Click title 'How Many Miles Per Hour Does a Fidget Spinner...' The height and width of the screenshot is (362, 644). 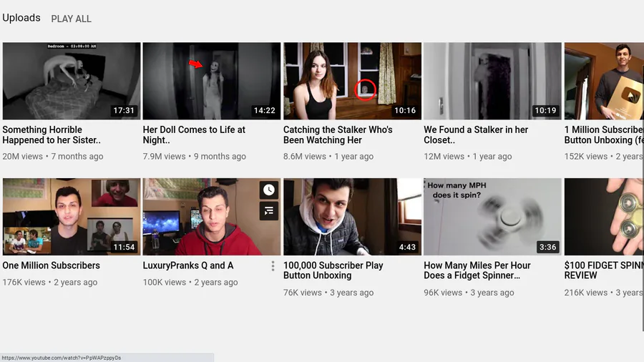[477, 270]
